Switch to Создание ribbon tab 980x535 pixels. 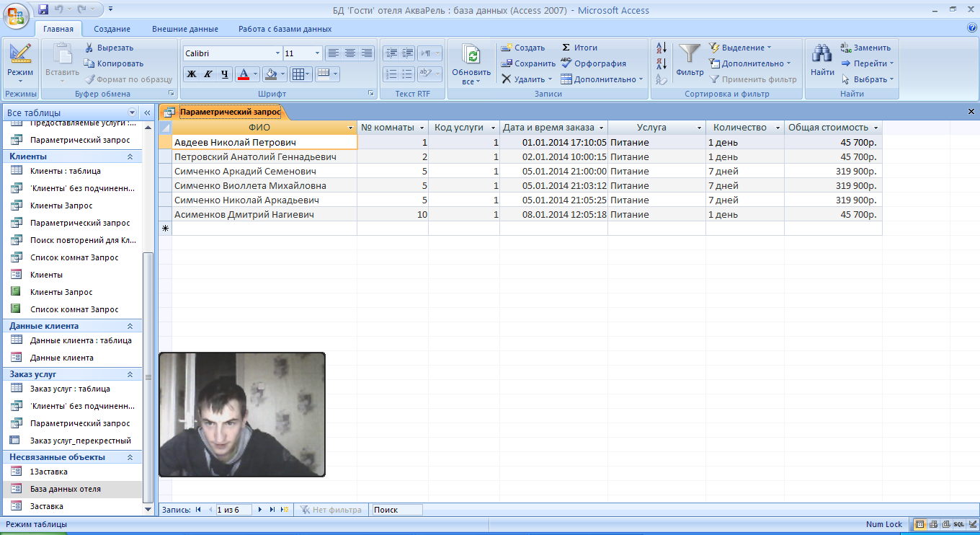point(112,29)
